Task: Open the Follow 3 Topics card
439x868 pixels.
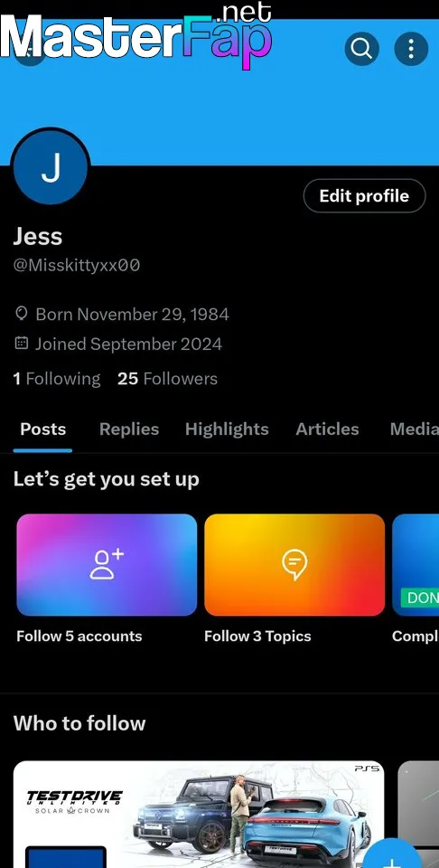Action: (294, 579)
